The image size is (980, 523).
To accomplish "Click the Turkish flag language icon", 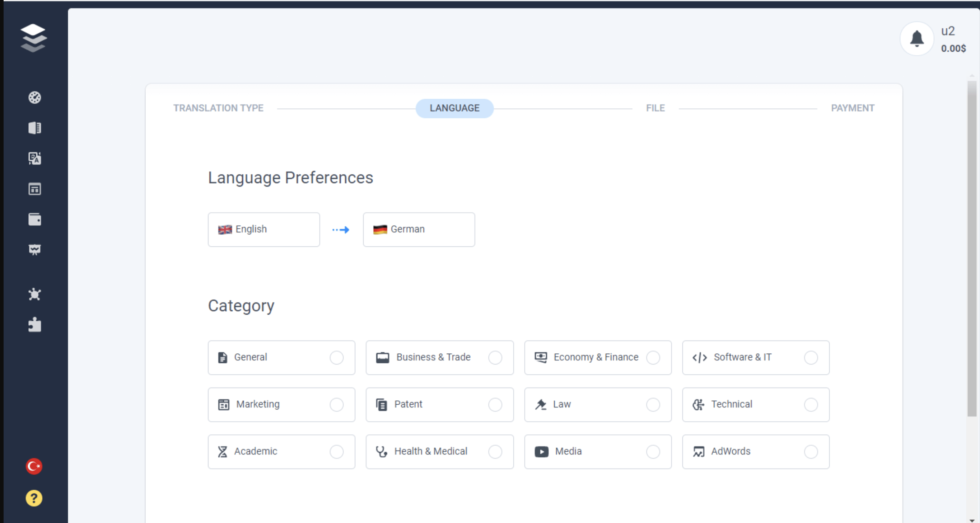I will [x=34, y=466].
